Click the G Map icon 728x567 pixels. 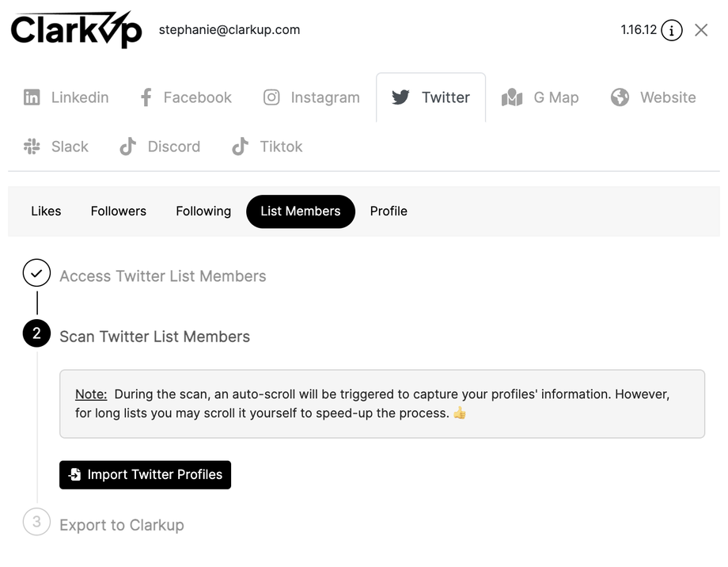pyautogui.click(x=512, y=97)
